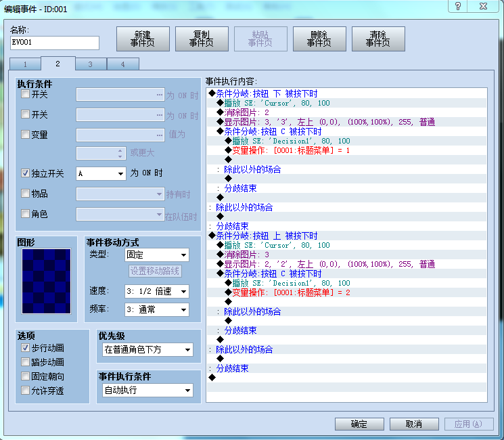This screenshot has height=440, width=504.
Task: Click the 应用(A) button
Action: pyautogui.click(x=469, y=424)
